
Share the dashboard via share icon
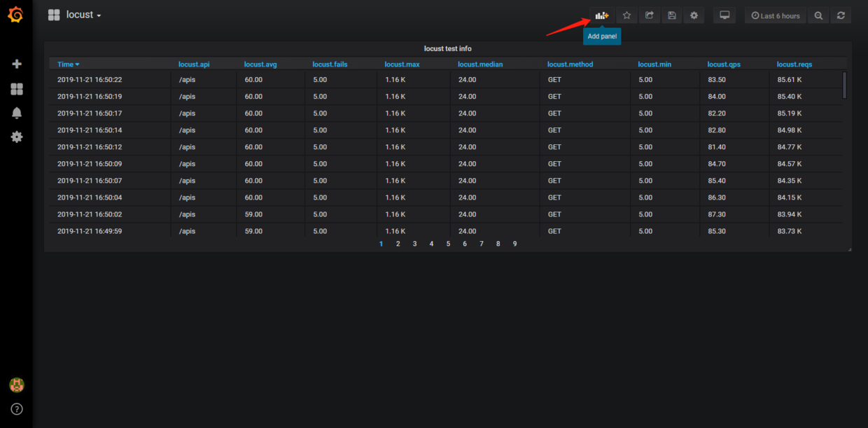click(x=650, y=15)
